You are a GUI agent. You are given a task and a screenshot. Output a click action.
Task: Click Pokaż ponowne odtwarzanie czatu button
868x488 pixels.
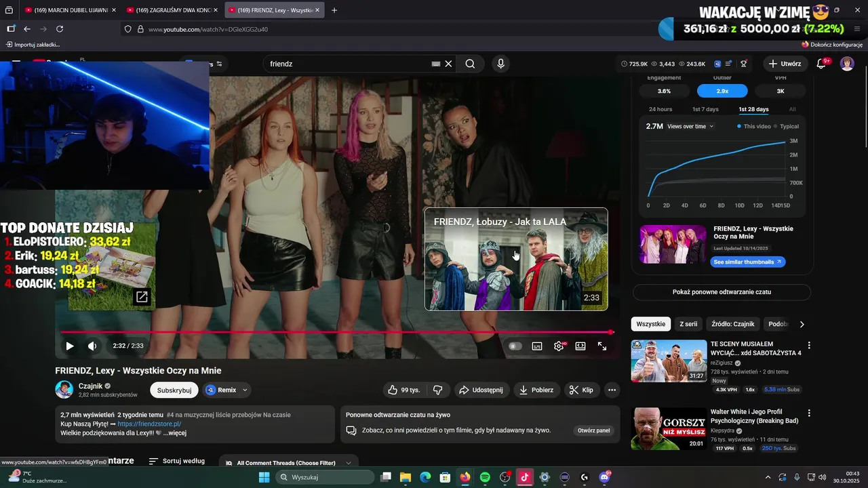722,292
